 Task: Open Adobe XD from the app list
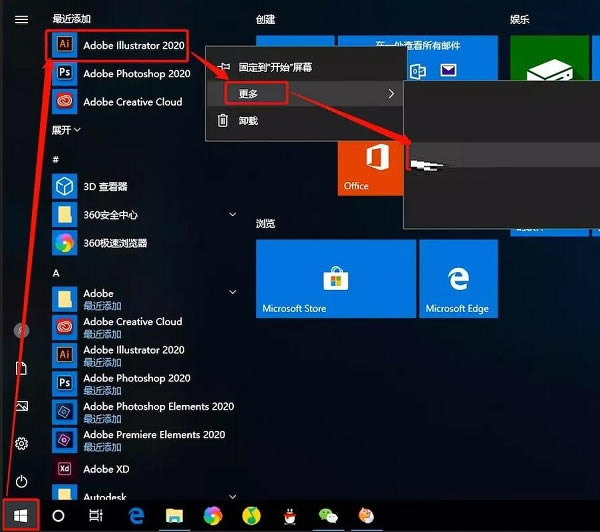(106, 469)
